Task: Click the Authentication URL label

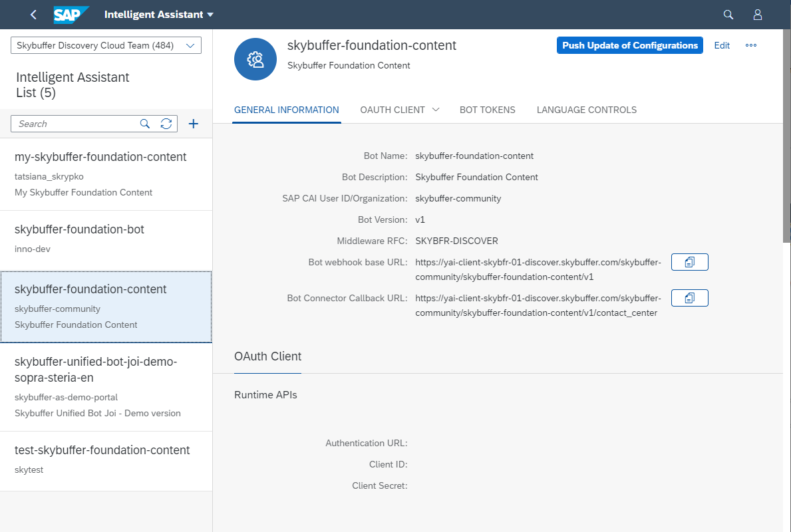Action: coord(367,444)
